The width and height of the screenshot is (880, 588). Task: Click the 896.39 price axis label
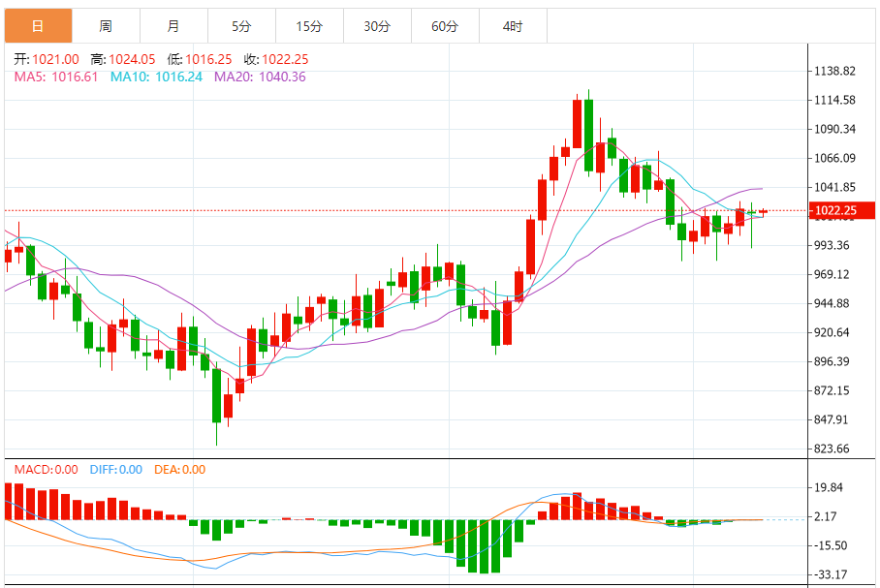tap(832, 362)
